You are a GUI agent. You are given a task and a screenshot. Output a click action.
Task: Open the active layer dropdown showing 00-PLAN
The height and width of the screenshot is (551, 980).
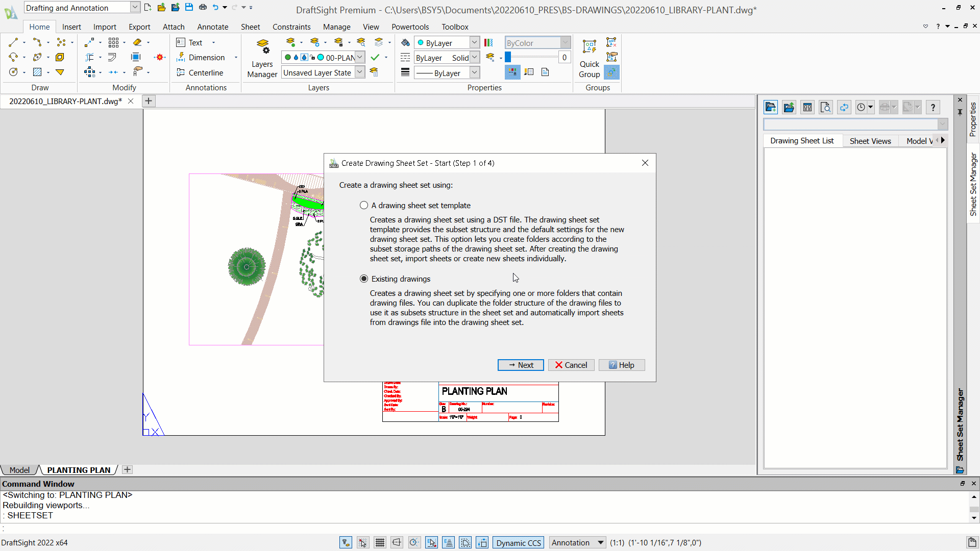point(360,57)
